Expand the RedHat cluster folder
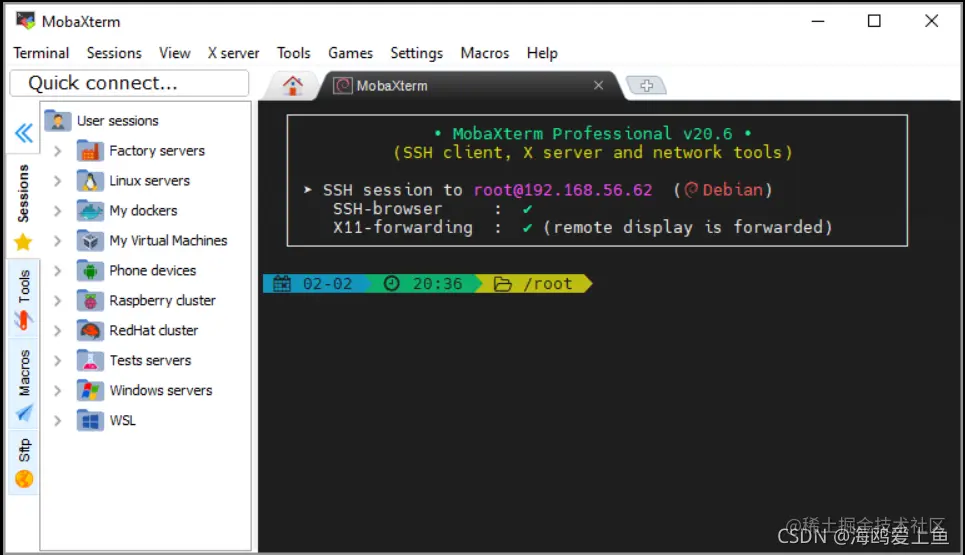 click(x=57, y=330)
